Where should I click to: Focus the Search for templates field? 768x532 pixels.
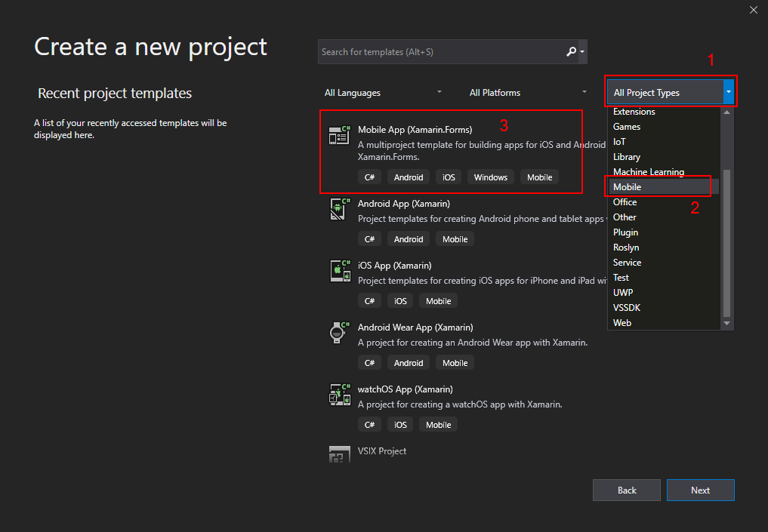click(442, 52)
